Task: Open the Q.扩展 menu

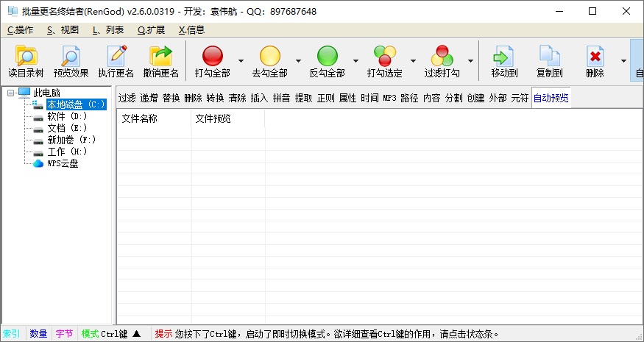Action: point(151,30)
